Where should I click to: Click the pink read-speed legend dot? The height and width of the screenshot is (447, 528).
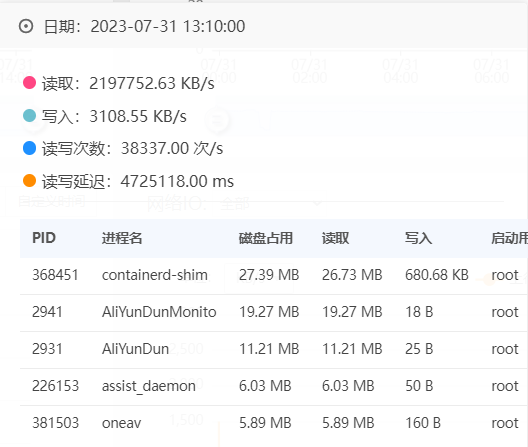pyautogui.click(x=29, y=83)
